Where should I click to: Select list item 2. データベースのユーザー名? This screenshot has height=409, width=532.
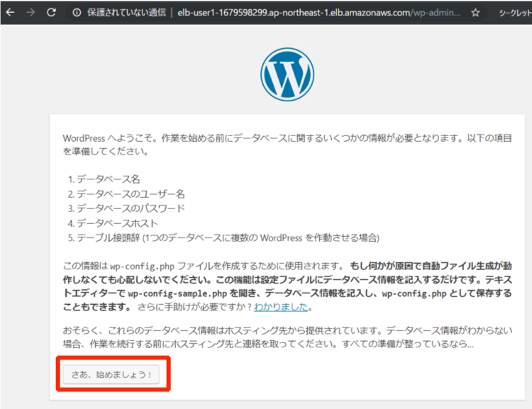pos(126,194)
